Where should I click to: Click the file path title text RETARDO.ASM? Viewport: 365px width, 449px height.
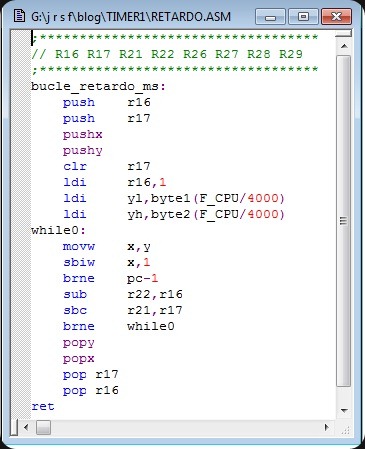tap(131, 17)
